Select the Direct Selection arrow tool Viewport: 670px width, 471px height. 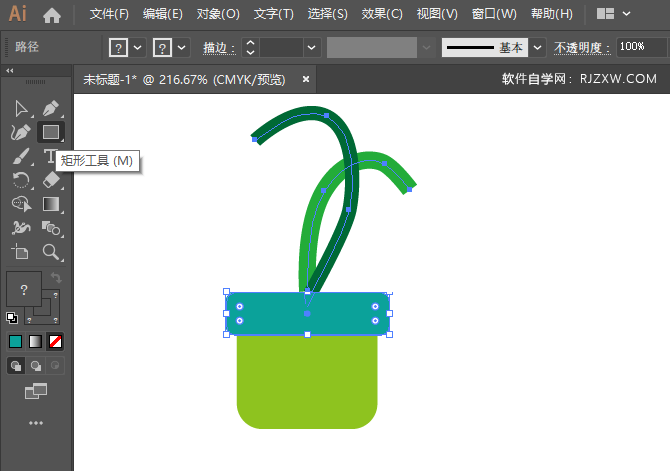20,109
